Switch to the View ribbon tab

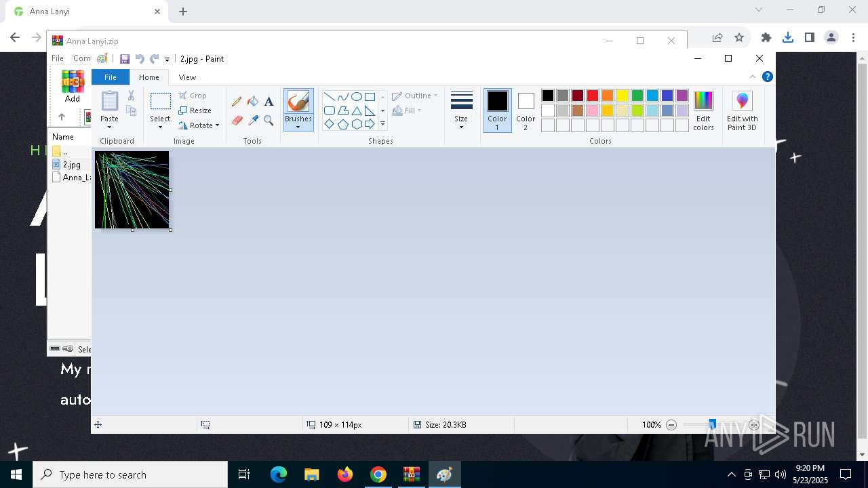(188, 77)
